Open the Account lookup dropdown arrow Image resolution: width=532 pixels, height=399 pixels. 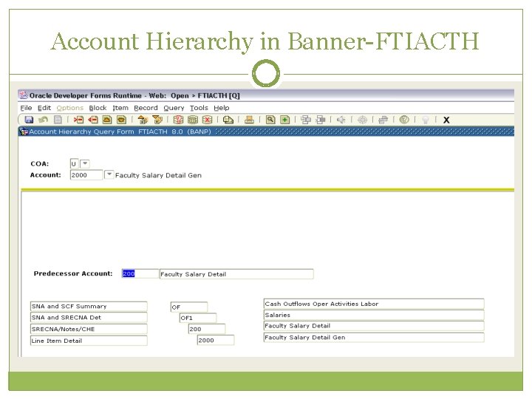pyautogui.click(x=109, y=174)
